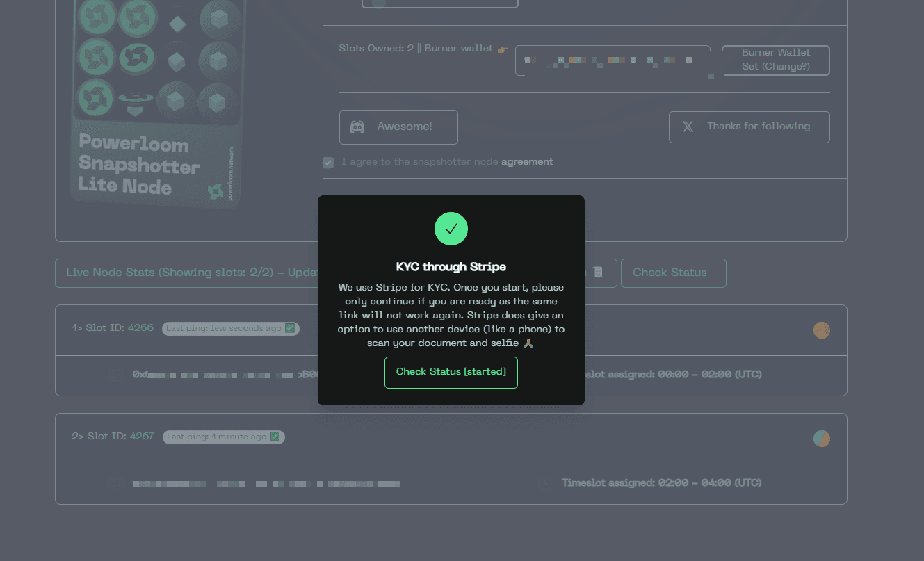Click the Live Node Stats button
924x561 pixels.
(x=186, y=273)
